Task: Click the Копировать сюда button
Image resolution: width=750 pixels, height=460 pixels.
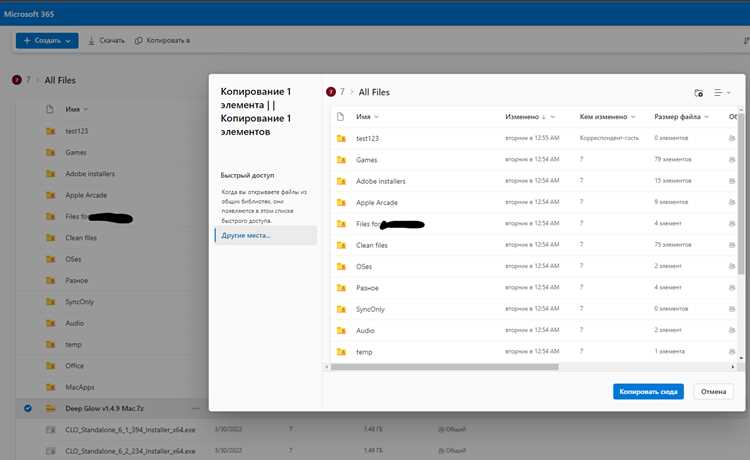Action: pos(648,392)
